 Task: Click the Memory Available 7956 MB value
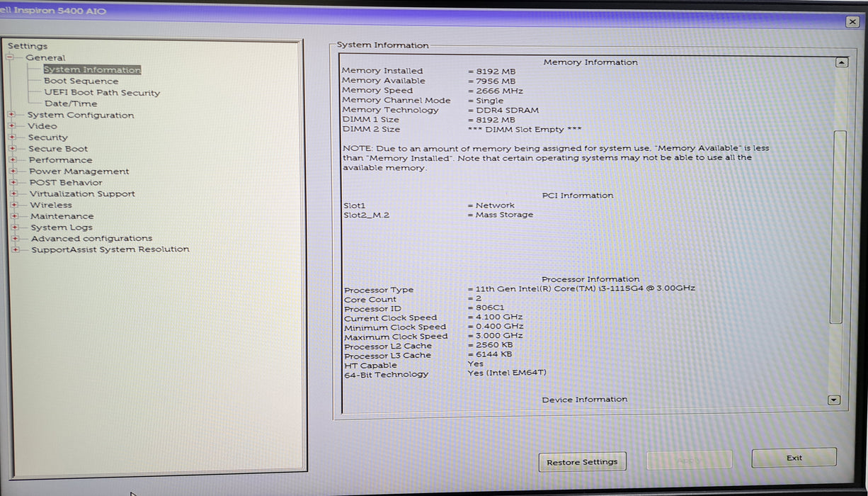tap(494, 81)
